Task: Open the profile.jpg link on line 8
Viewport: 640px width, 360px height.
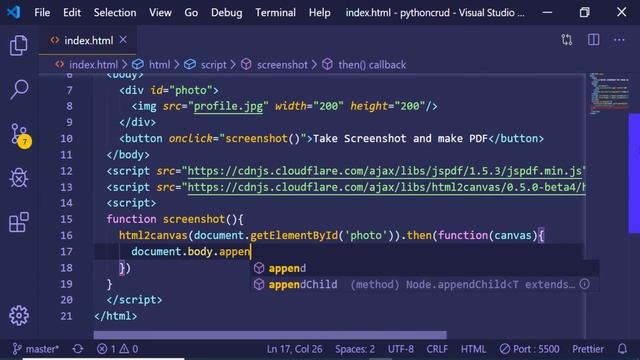Action: (x=228, y=106)
